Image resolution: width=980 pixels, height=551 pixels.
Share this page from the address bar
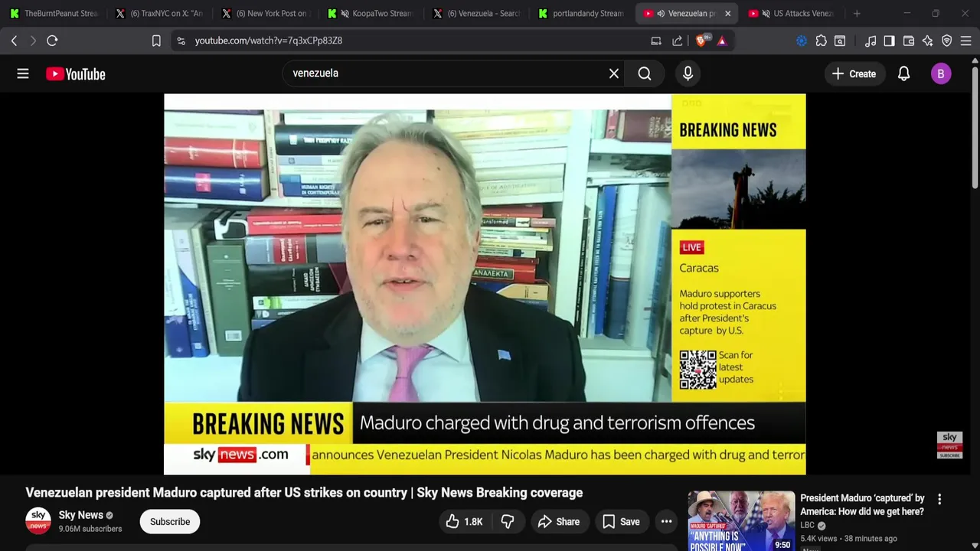[x=678, y=41]
